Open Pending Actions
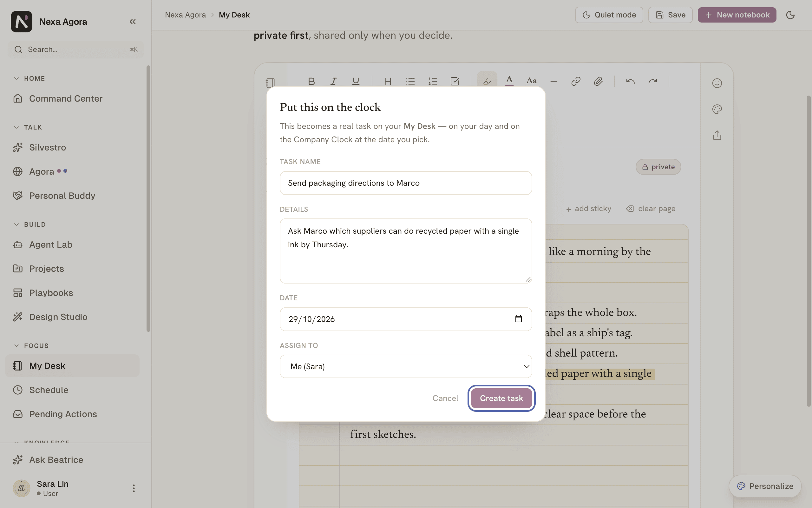812x508 pixels. pos(72,414)
